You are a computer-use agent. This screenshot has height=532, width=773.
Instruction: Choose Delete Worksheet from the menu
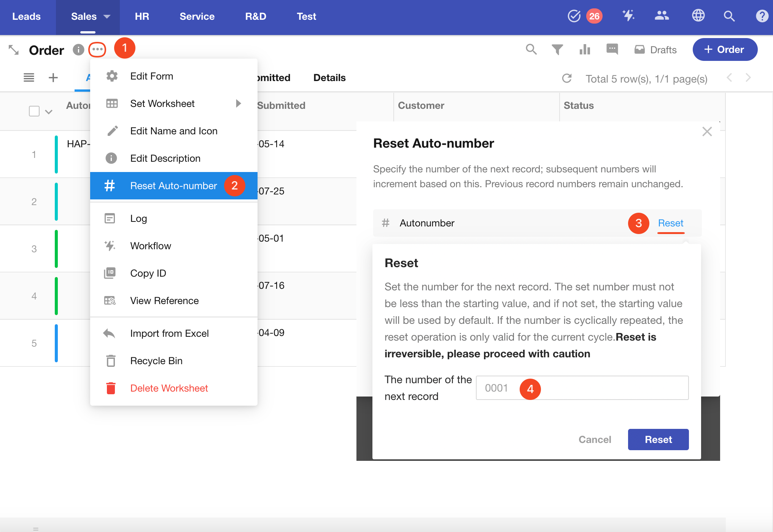coord(169,388)
